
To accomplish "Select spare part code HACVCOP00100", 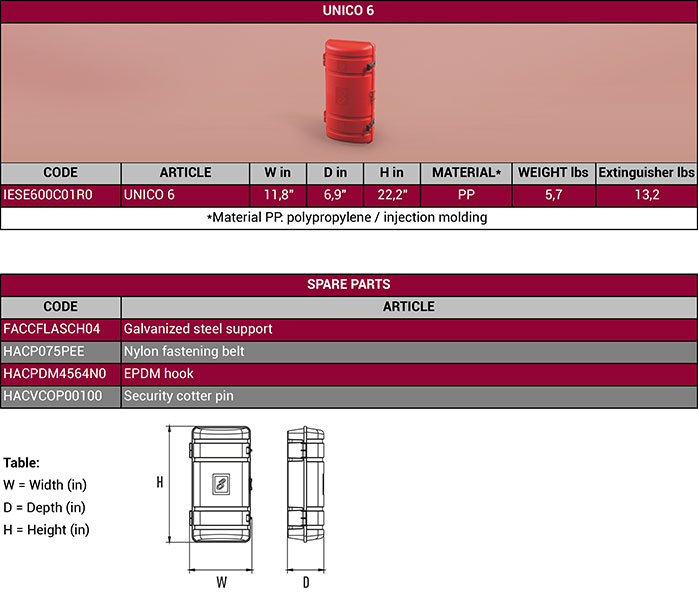I will [x=54, y=396].
